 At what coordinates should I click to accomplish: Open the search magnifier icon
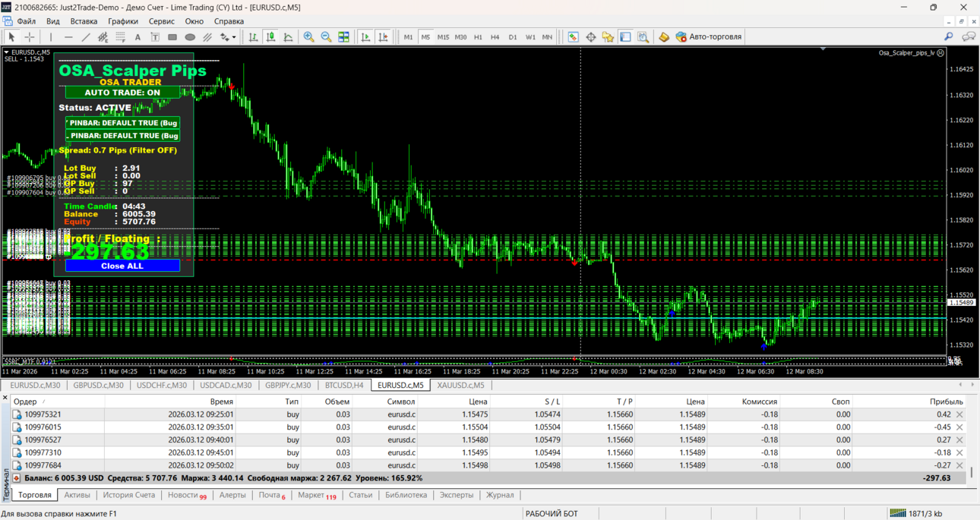(x=948, y=36)
